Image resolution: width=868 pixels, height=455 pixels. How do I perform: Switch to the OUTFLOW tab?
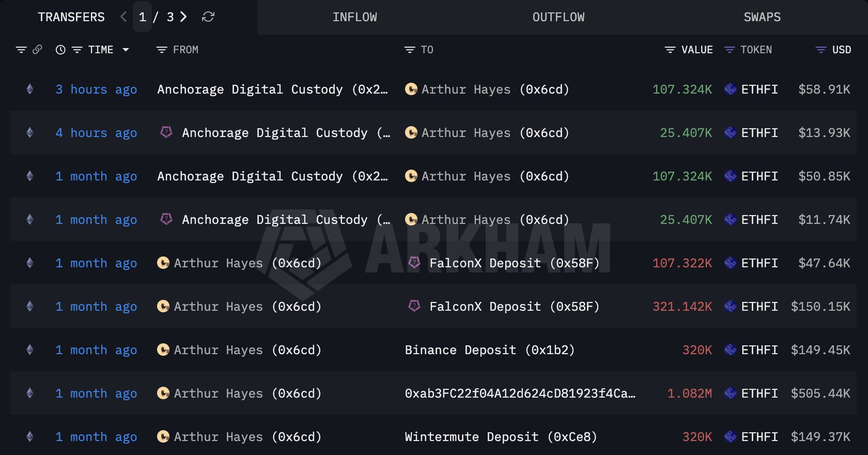(558, 17)
